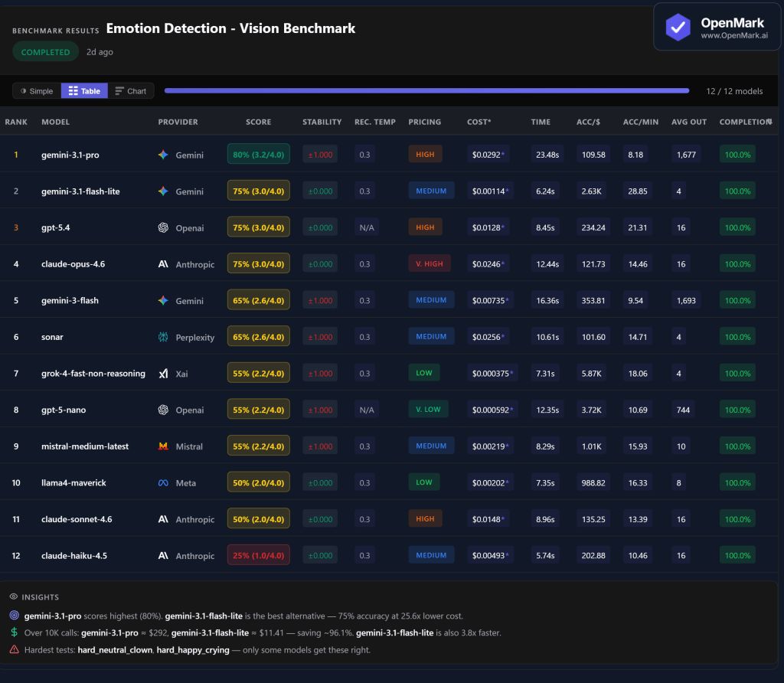784x683 pixels.
Task: Click the OpenAI logo in gpt-5-nano row
Action: (163, 410)
